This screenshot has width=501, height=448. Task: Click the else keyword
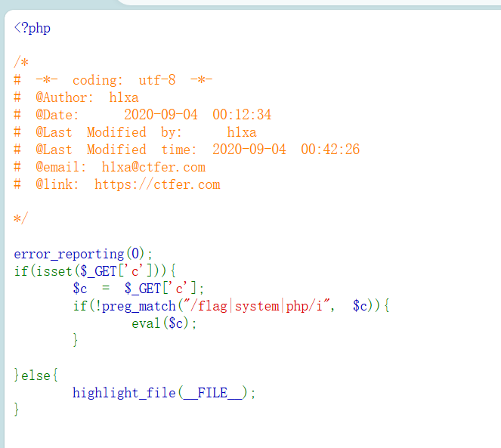[35, 375]
